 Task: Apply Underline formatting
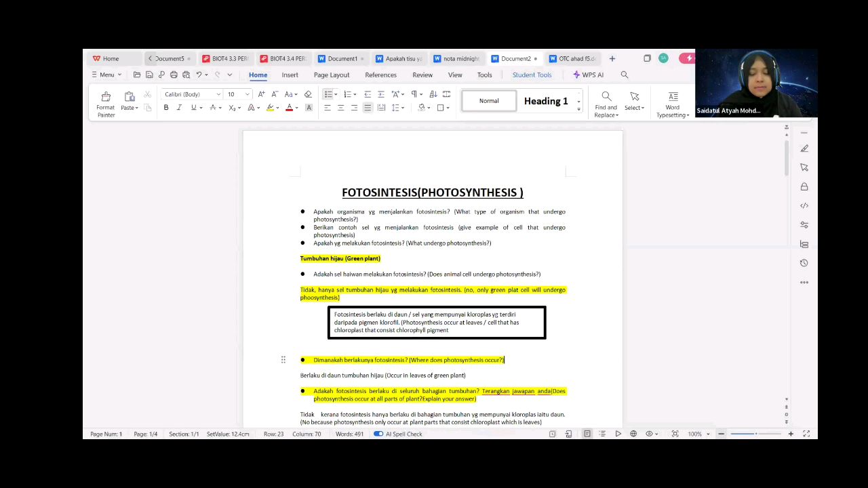click(x=193, y=108)
